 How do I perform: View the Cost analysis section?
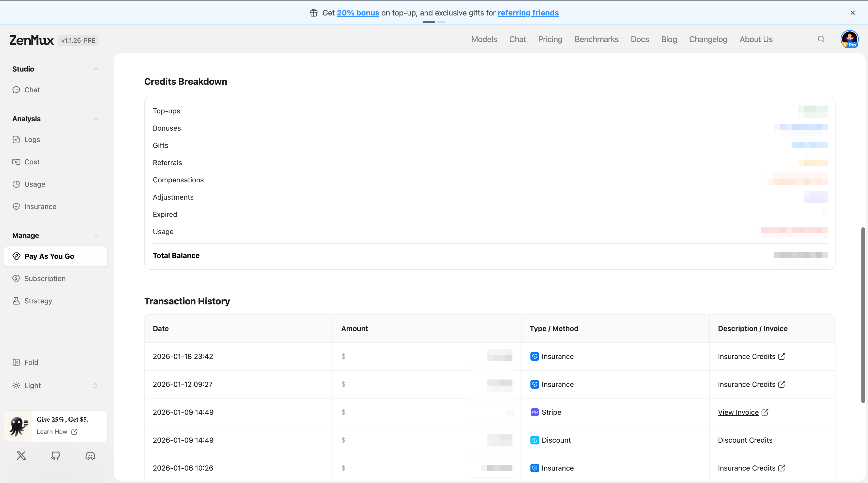point(32,162)
